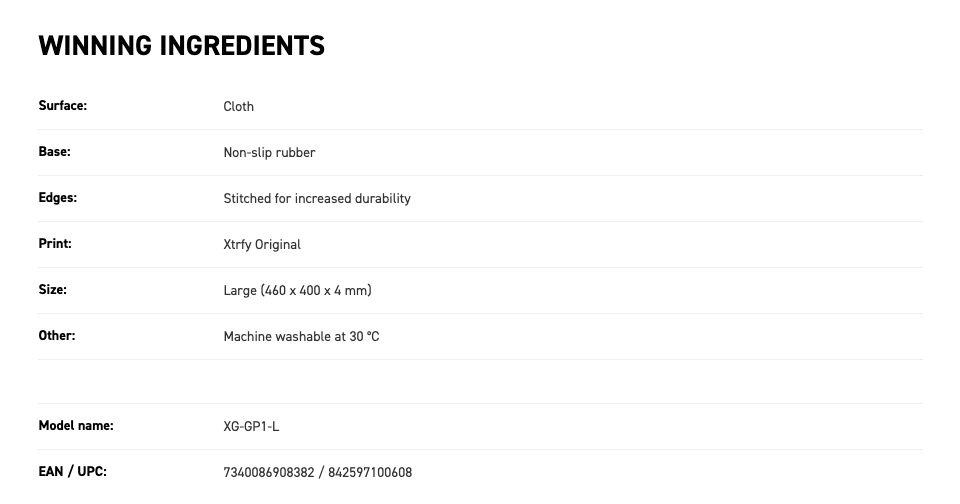Select the Other label
The image size is (960, 504).
pyautogui.click(x=57, y=335)
